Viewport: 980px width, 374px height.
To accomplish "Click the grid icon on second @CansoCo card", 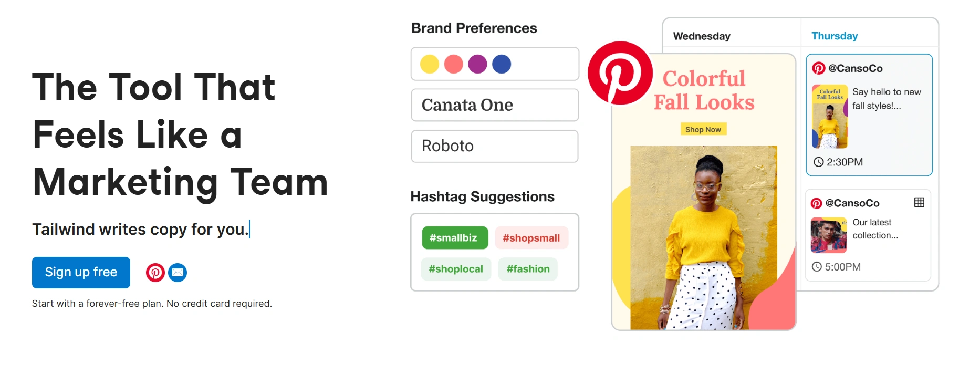I will click(919, 203).
